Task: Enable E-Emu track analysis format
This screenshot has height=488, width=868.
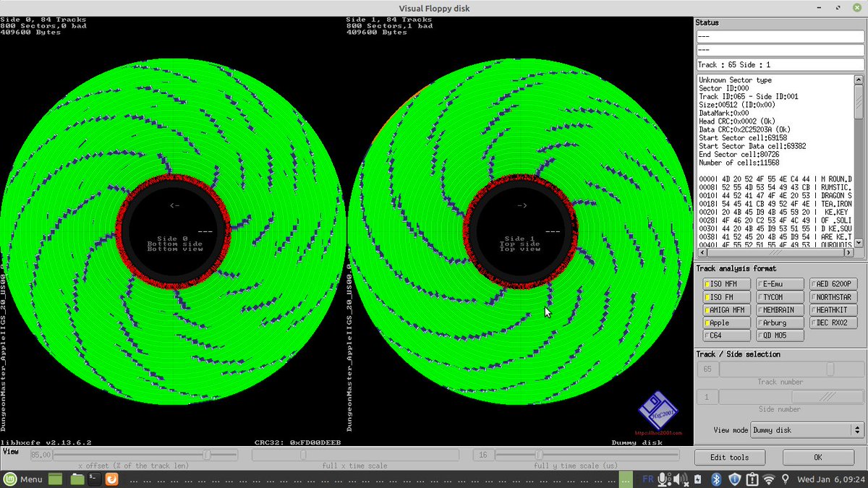Action: pos(780,284)
